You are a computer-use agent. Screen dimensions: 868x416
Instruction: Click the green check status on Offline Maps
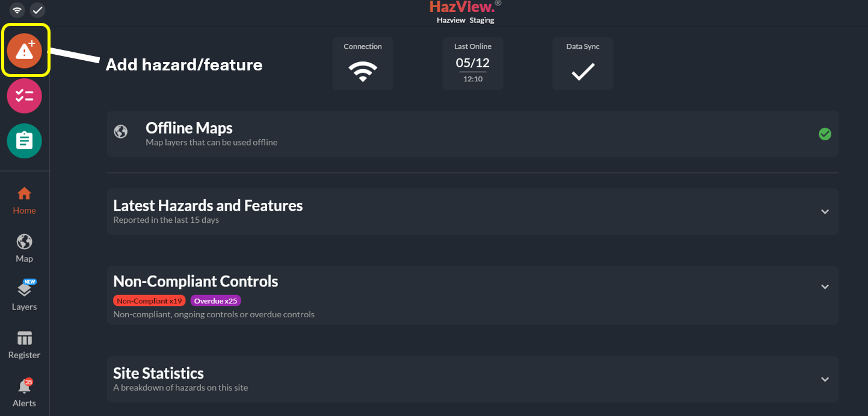tap(825, 134)
